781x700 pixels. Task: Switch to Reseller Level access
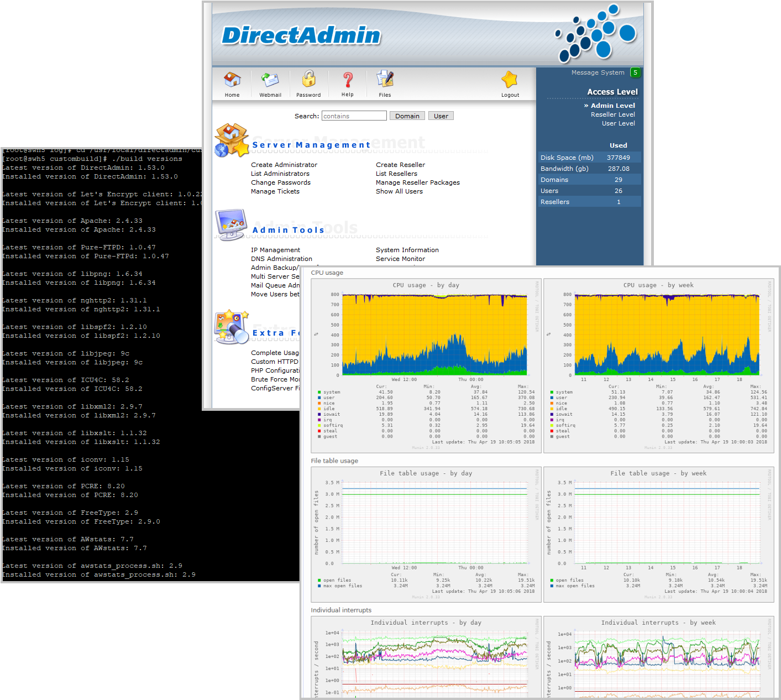coord(613,114)
